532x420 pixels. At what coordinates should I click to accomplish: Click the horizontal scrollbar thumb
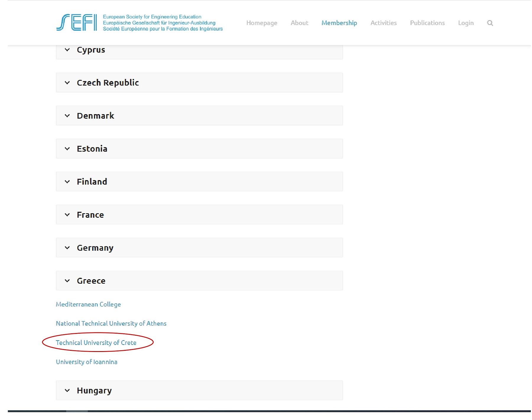pyautogui.click(x=77, y=411)
